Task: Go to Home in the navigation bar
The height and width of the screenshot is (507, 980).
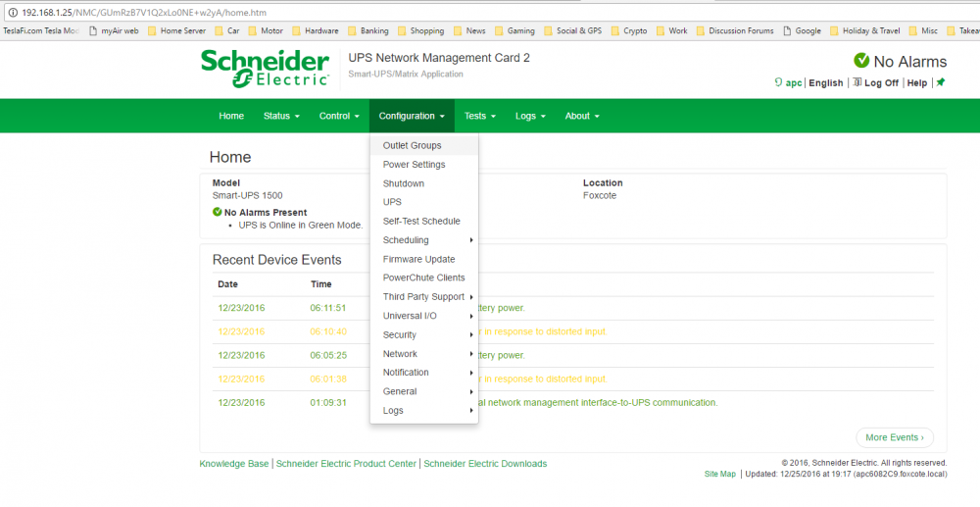Action: pos(231,116)
